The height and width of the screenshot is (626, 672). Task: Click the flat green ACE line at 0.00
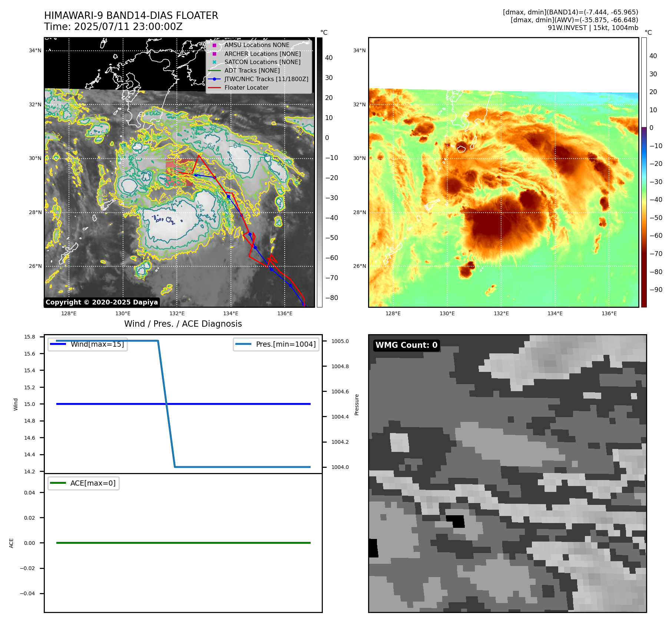(x=183, y=543)
